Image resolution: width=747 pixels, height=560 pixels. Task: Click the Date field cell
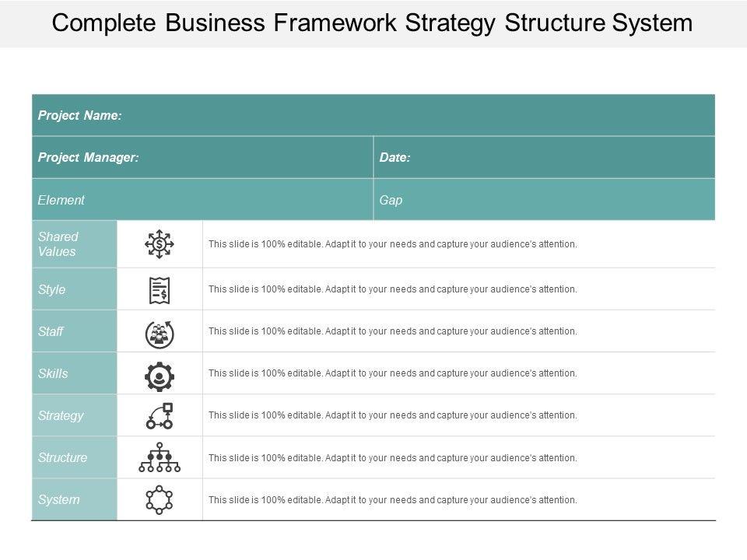(x=544, y=157)
